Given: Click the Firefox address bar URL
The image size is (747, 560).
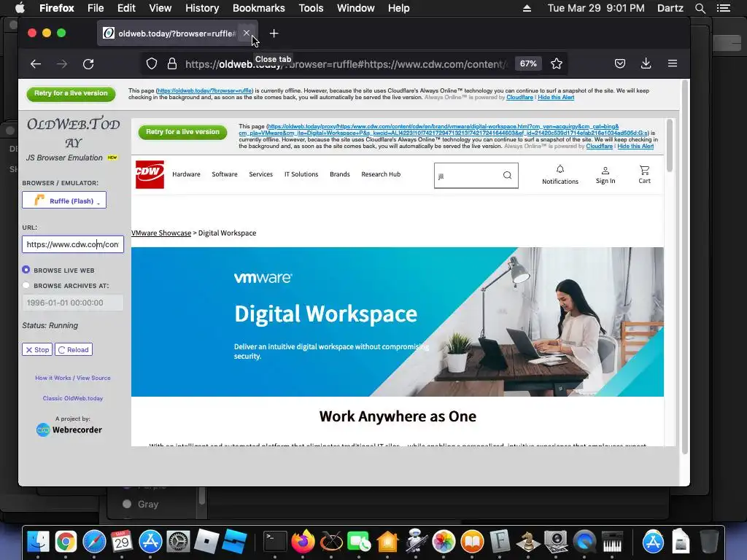Looking at the screenshot, I should click(x=346, y=64).
